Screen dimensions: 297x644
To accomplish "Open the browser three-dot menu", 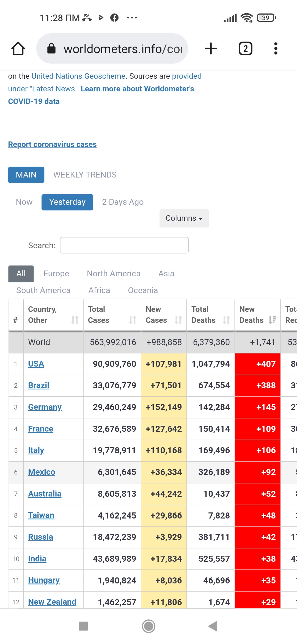I will coord(276,49).
